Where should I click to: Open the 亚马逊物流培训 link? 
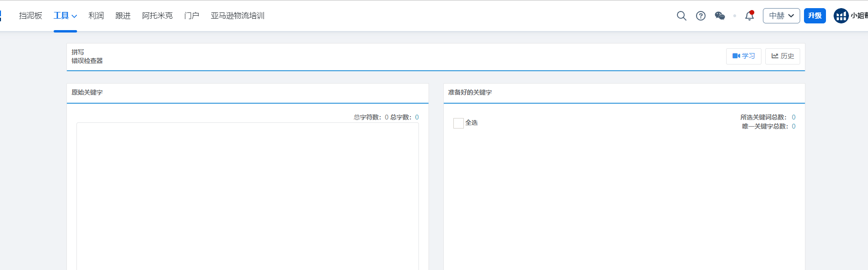[x=237, y=16]
